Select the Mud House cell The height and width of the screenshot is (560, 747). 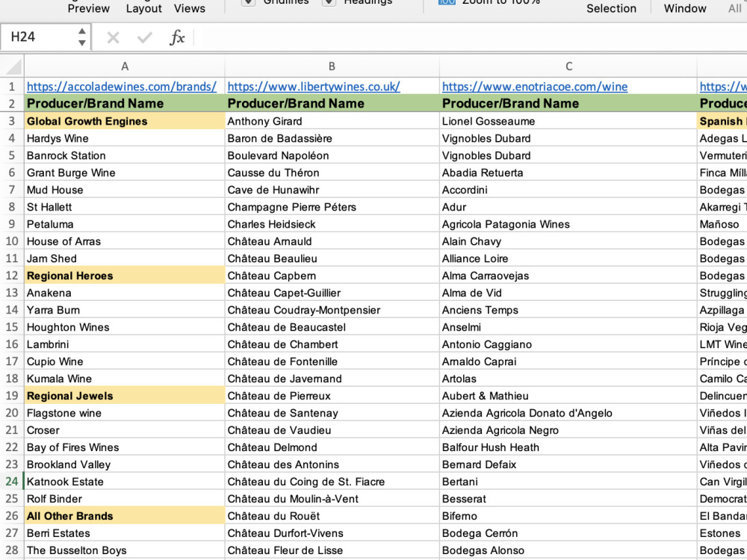pos(124,190)
